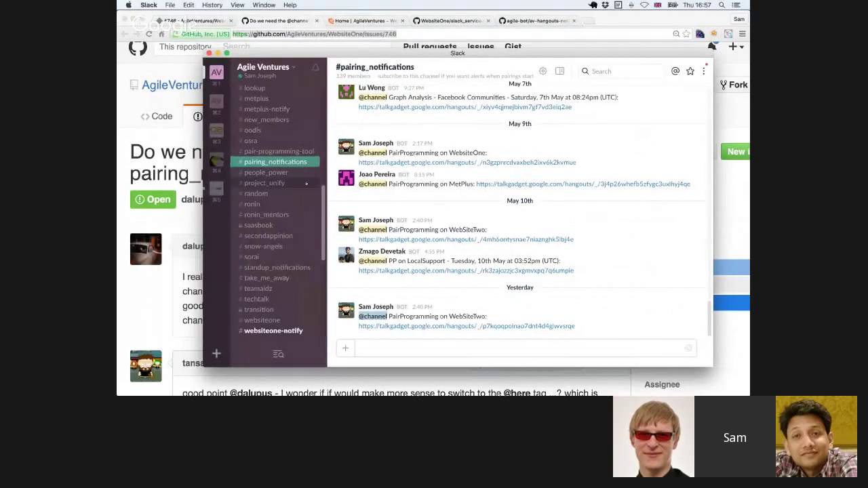Open the Apple menu
The height and width of the screenshot is (488, 868).
(128, 5)
